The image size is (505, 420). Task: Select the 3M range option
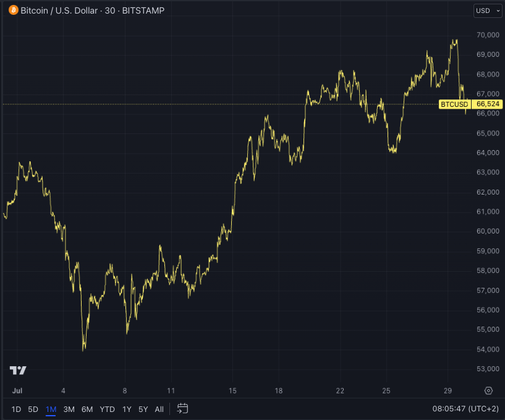pyautogui.click(x=69, y=409)
